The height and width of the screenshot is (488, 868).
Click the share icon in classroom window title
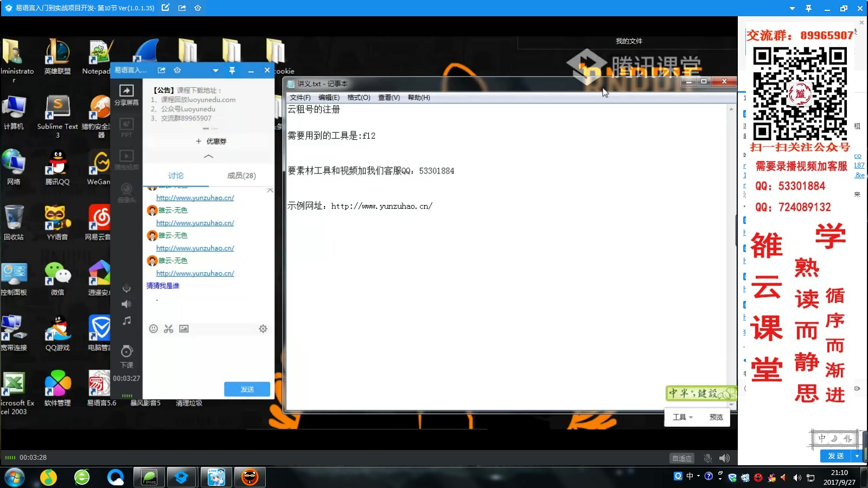pyautogui.click(x=162, y=70)
